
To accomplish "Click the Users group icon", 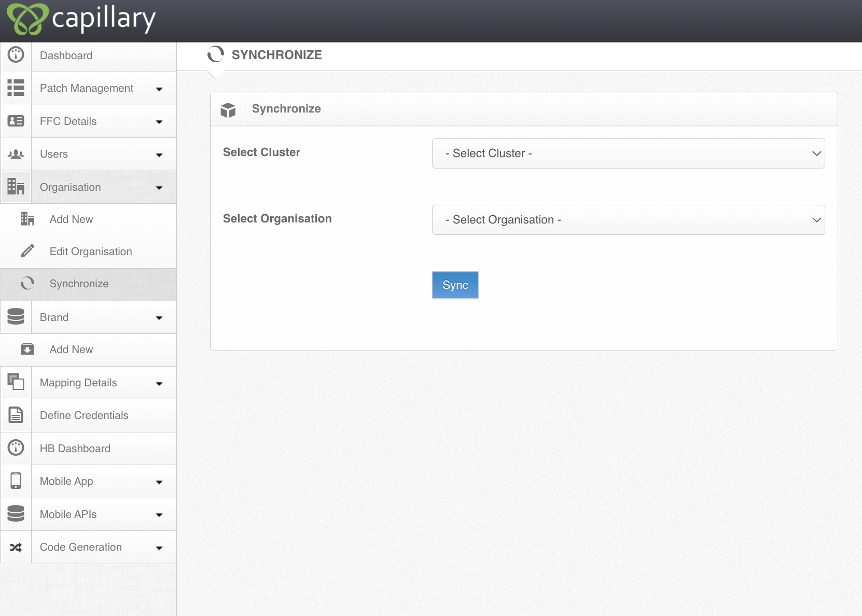I will point(16,154).
